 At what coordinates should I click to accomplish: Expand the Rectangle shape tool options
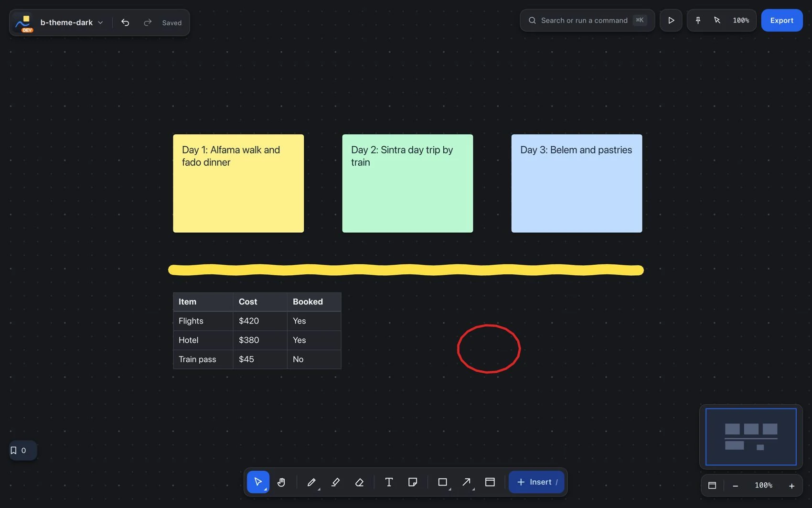tap(449, 489)
